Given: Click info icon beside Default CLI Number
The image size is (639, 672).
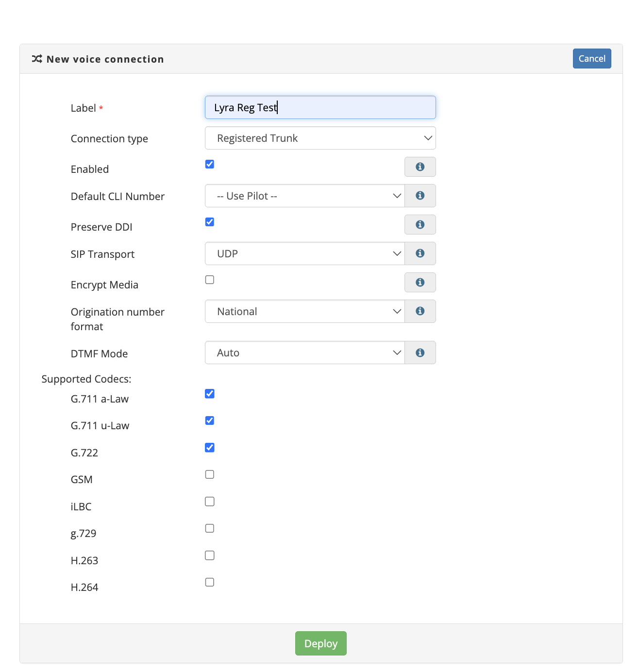Looking at the screenshot, I should 420,196.
